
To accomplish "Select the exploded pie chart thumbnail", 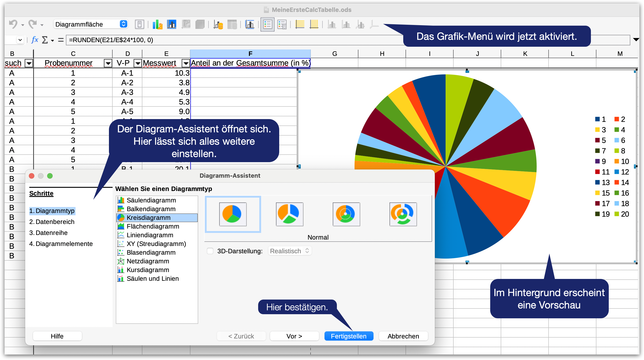I will (290, 214).
